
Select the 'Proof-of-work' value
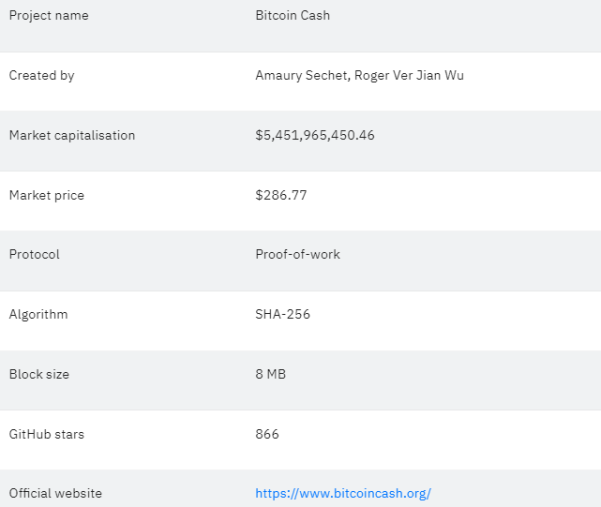(x=298, y=254)
